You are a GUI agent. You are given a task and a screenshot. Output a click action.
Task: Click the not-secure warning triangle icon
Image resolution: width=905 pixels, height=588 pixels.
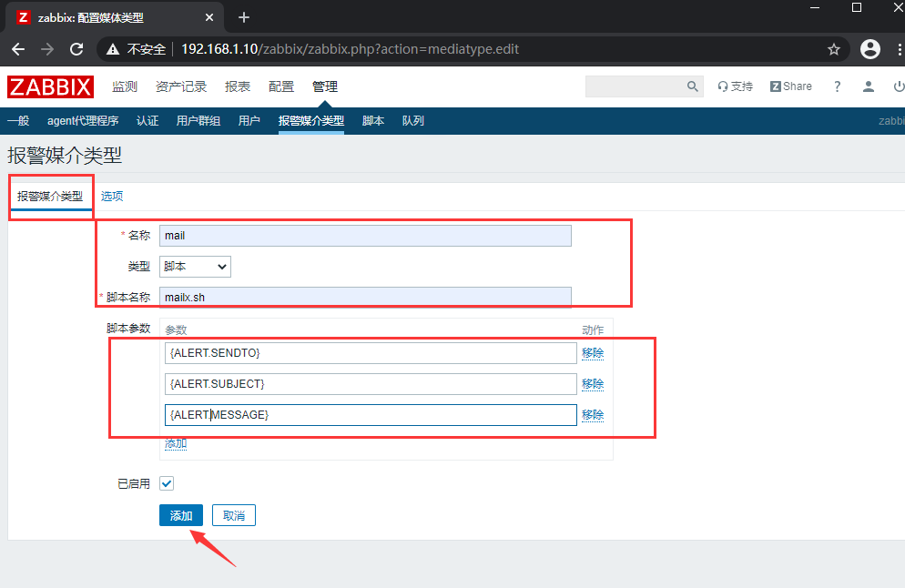tap(113, 50)
